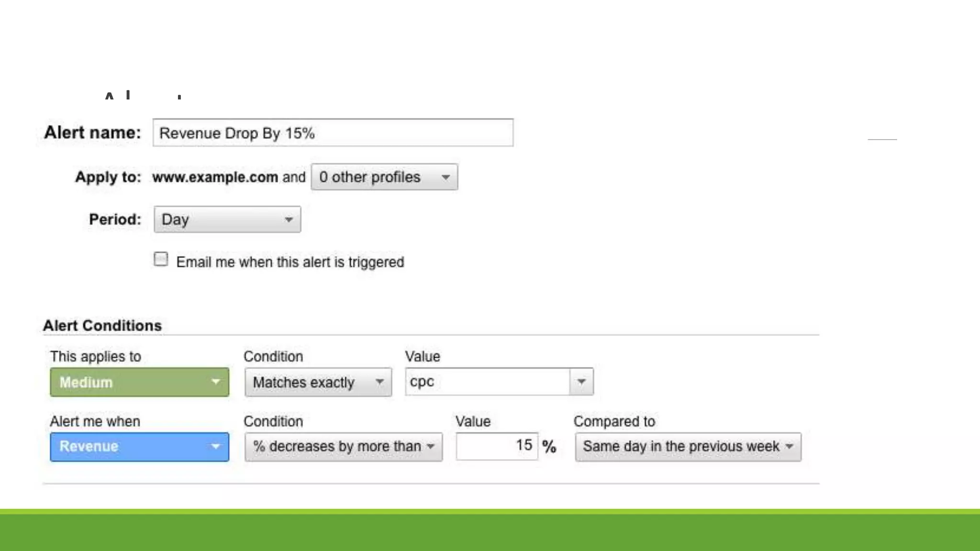Screen dimensions: 980x551
Task: Expand the cpc value combo box arrow
Action: click(x=581, y=382)
